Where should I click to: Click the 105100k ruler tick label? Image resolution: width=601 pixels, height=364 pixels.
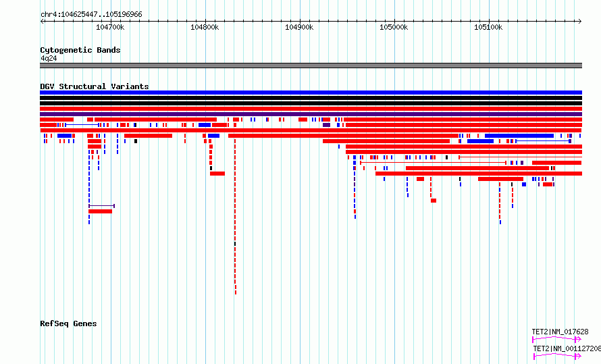click(x=488, y=27)
